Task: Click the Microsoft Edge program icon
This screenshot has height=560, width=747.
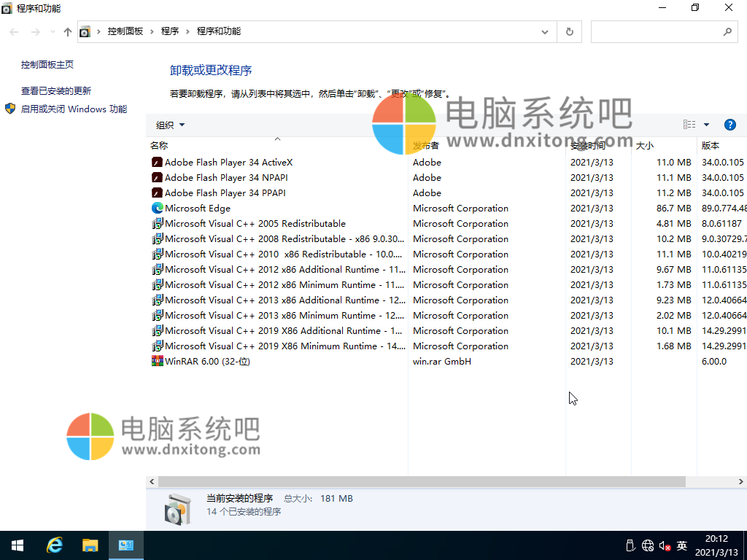Action: 157,209
